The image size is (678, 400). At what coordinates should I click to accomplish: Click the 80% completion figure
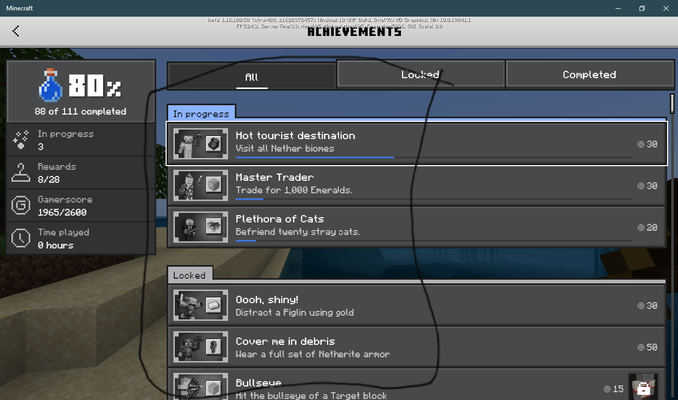(95, 85)
